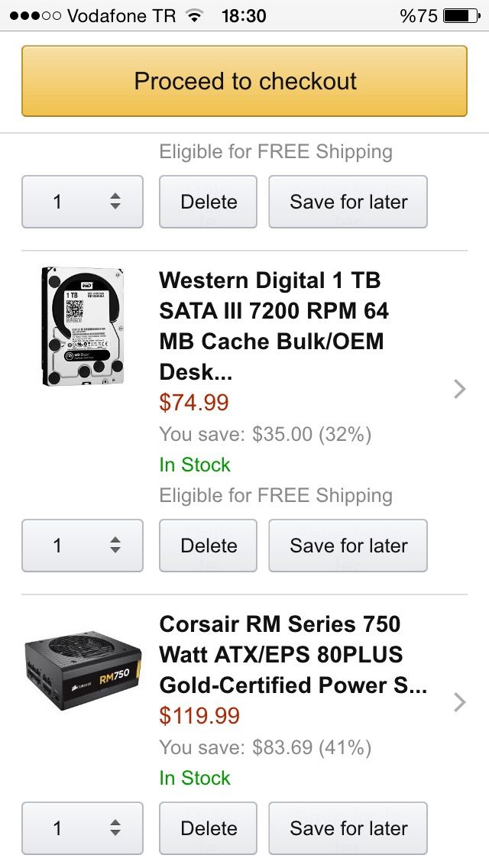Screen dimensions: 489x868
Task: Tap the Wi-Fi icon in status bar
Action: tap(195, 15)
